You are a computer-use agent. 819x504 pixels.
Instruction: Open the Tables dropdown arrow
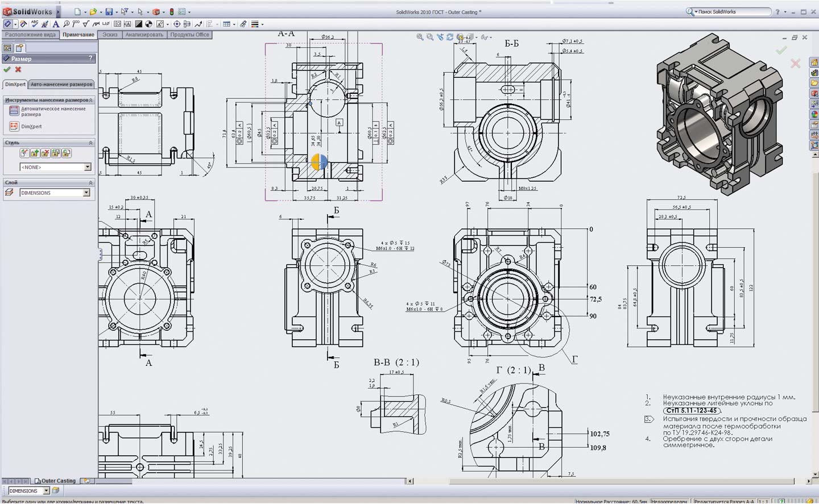tap(234, 24)
